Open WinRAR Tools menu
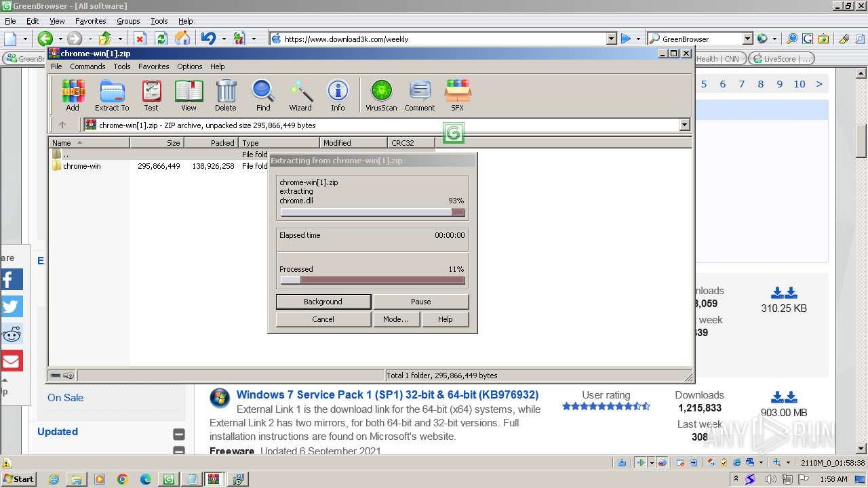 coord(122,66)
